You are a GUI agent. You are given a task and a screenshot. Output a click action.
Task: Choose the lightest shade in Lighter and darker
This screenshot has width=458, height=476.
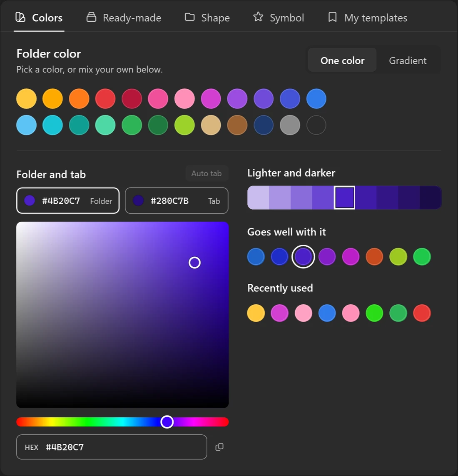(x=258, y=198)
